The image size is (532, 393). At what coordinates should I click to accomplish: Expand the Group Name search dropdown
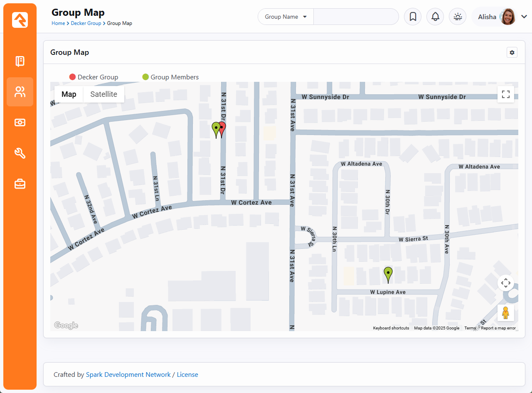pyautogui.click(x=286, y=17)
